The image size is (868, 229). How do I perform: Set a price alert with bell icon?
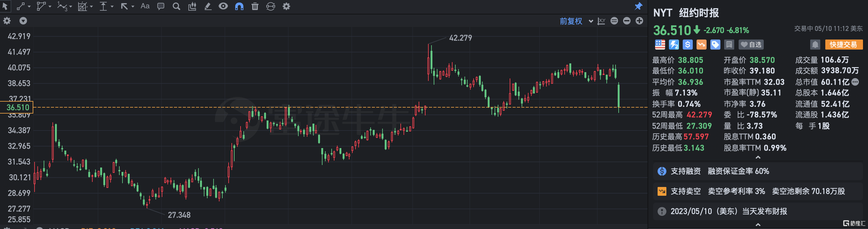815,45
